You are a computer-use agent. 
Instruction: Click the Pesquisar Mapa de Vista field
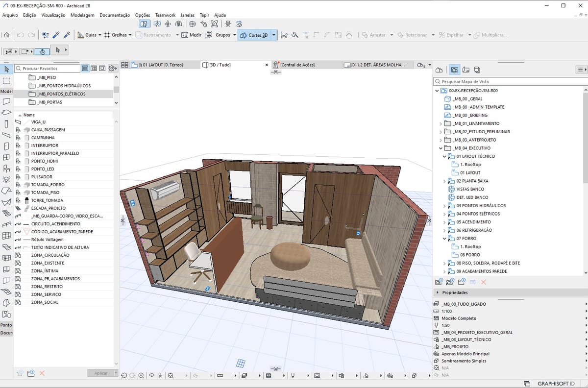point(510,81)
